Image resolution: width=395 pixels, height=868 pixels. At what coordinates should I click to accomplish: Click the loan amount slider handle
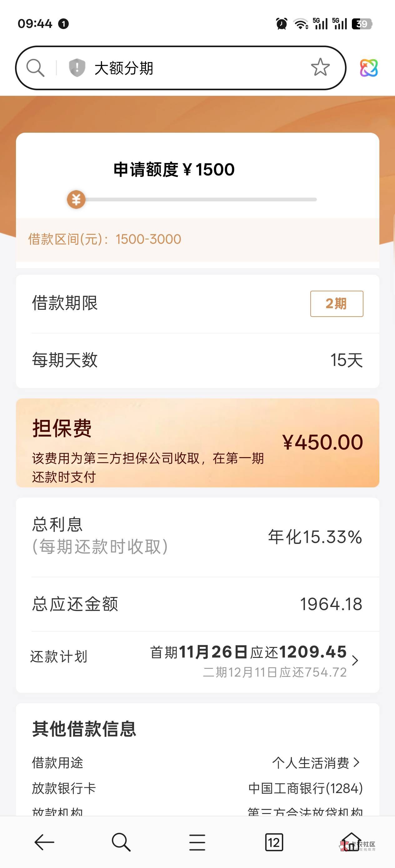[76, 200]
